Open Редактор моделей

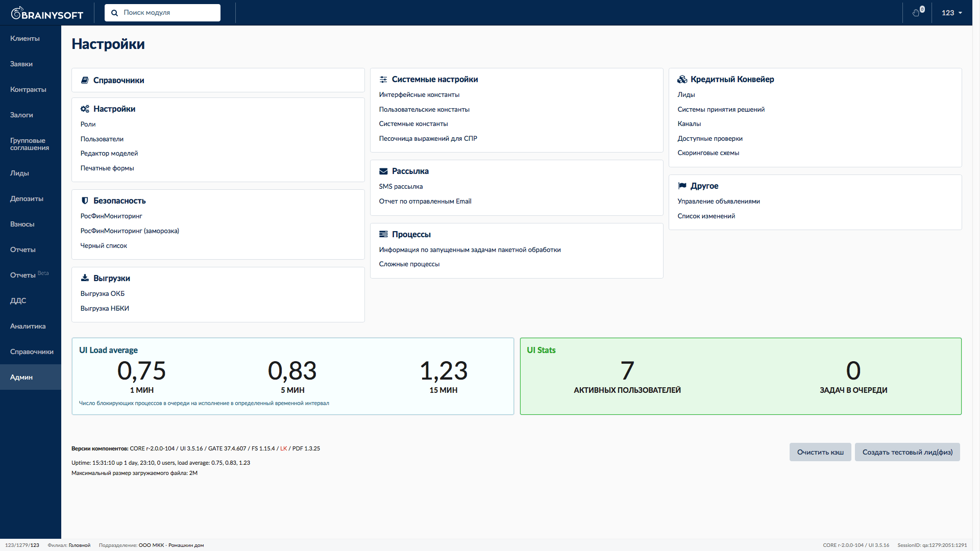109,153
